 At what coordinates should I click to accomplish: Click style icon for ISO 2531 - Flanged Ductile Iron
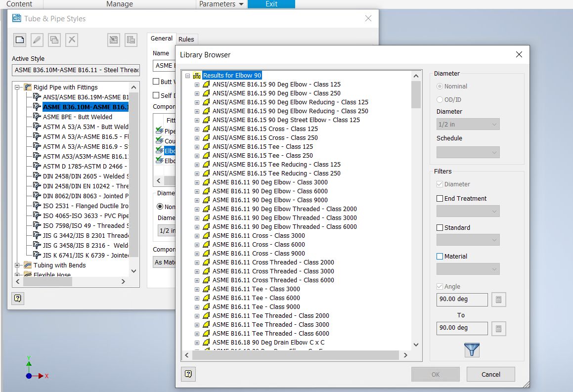37,206
